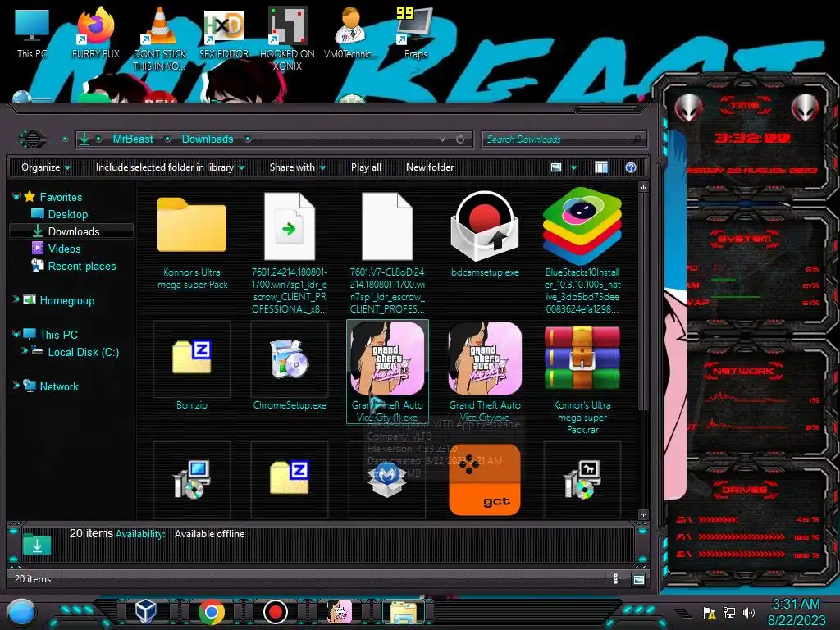Image resolution: width=840 pixels, height=630 pixels.
Task: Select the Bon.zip archive
Action: (x=192, y=367)
